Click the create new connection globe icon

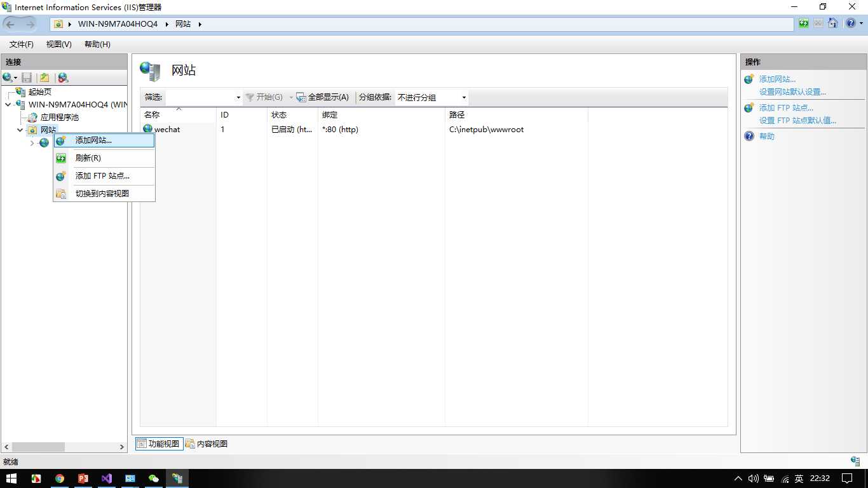click(x=8, y=78)
